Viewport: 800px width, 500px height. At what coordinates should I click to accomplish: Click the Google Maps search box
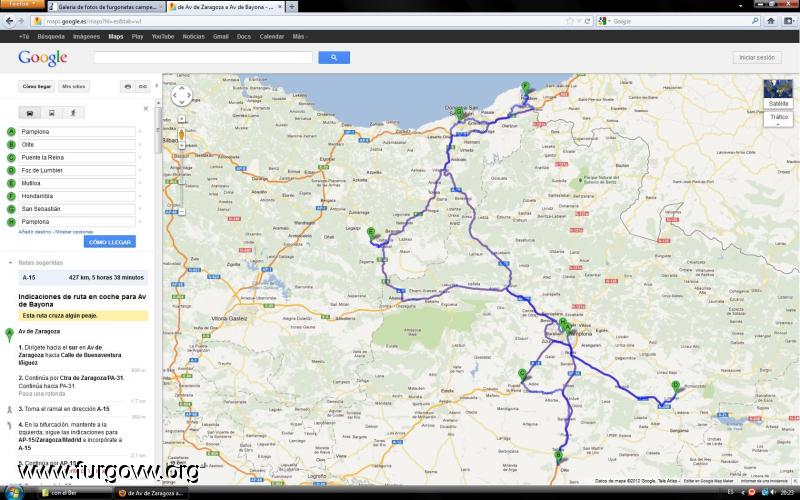(x=203, y=58)
